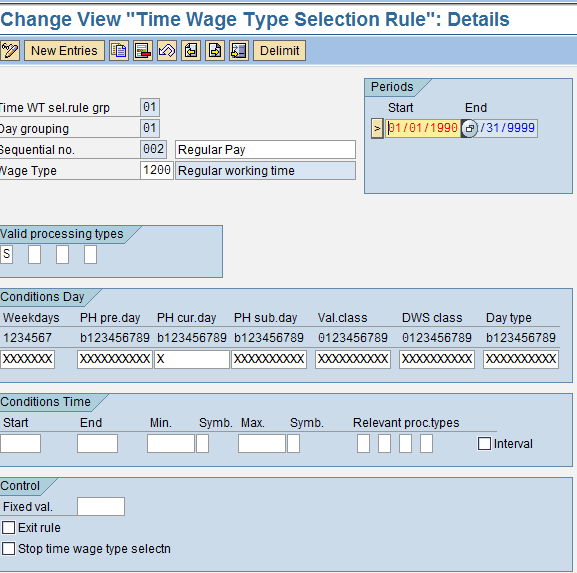Click the first valid processing type box
Viewport: 577px width, 573px height.
pos(6,254)
